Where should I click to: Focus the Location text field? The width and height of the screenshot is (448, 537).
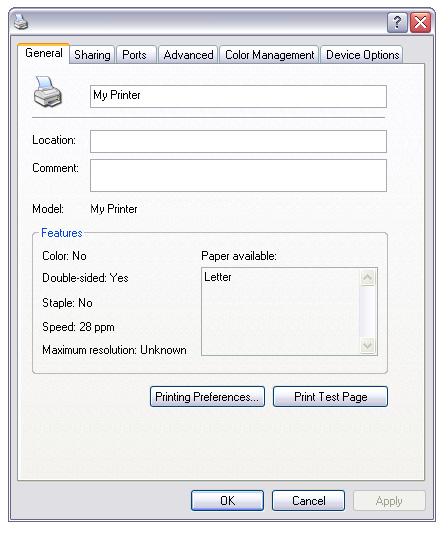(x=238, y=141)
